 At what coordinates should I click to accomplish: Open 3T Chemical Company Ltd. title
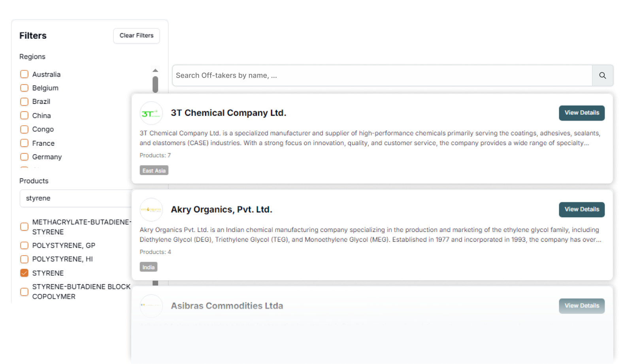point(228,113)
